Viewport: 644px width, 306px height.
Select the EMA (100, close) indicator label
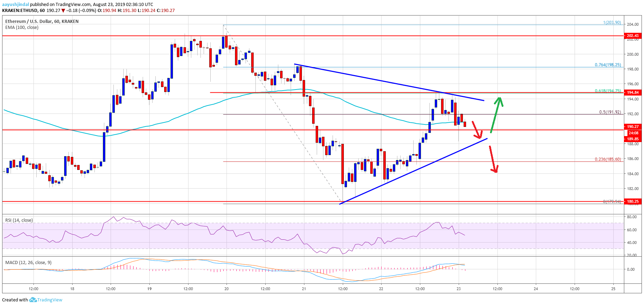(x=22, y=27)
